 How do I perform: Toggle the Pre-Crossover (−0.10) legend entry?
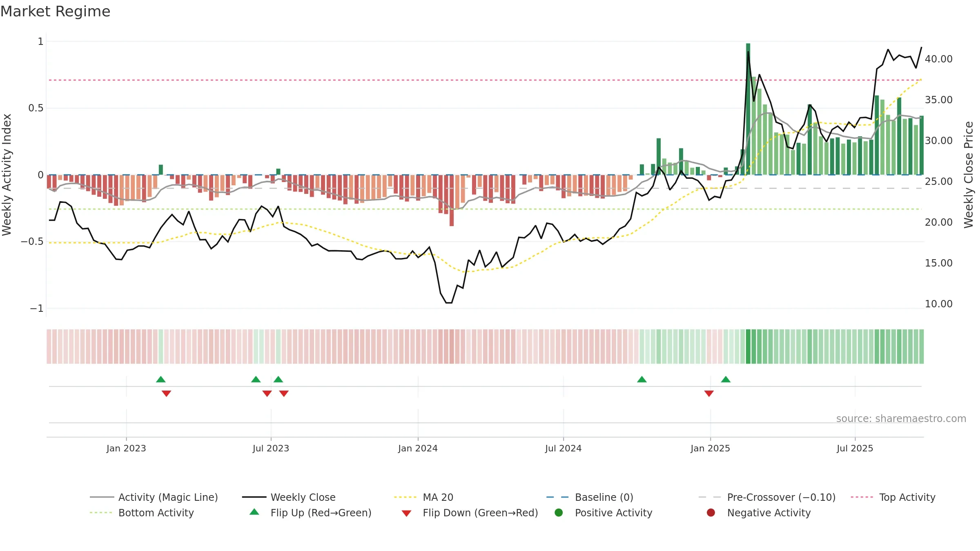[767, 497]
